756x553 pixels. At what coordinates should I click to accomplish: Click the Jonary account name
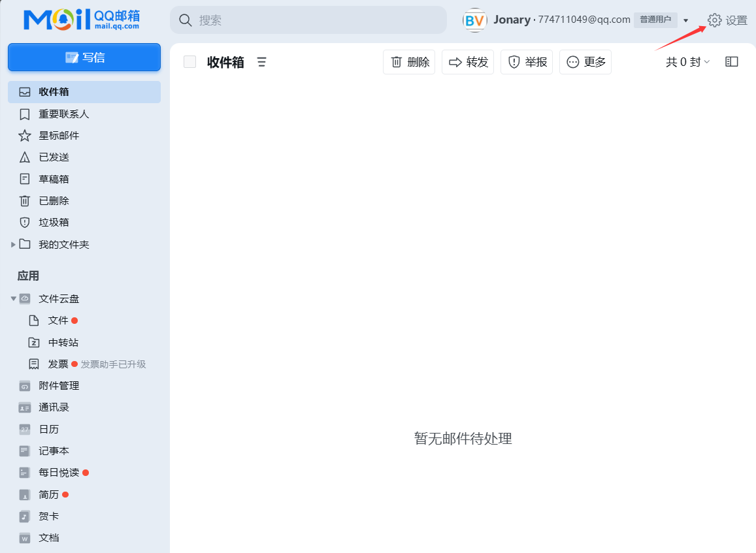pyautogui.click(x=512, y=20)
